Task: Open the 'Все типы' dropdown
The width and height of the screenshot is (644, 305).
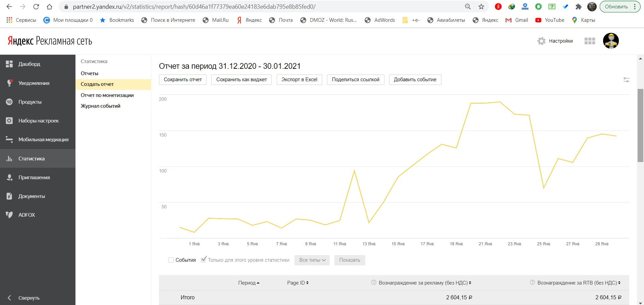Action: click(312, 260)
